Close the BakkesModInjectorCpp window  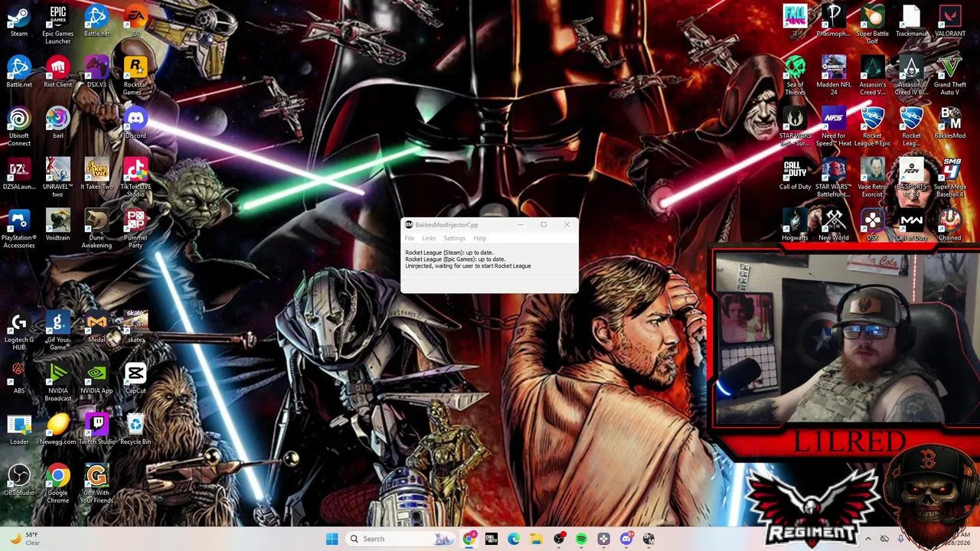[x=567, y=224]
